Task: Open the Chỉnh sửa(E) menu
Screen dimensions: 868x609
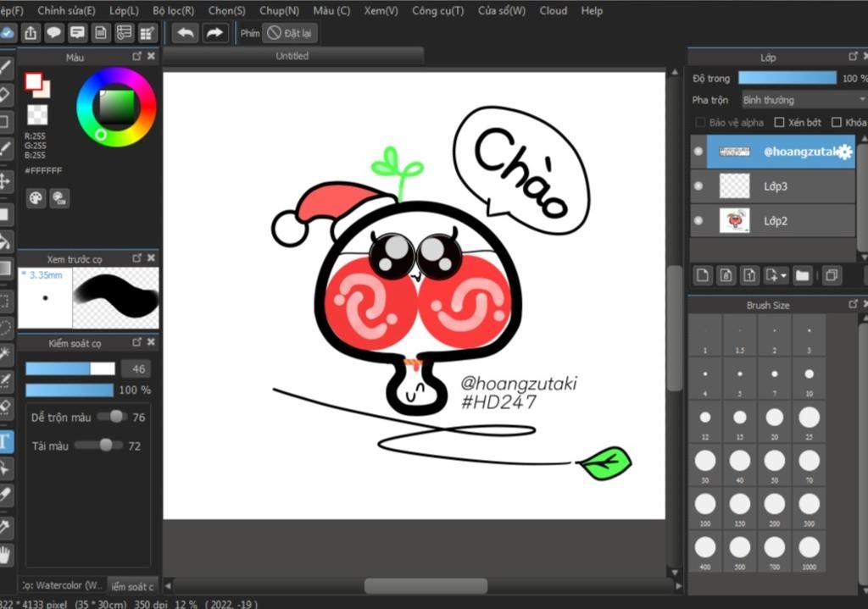Action: (x=66, y=10)
